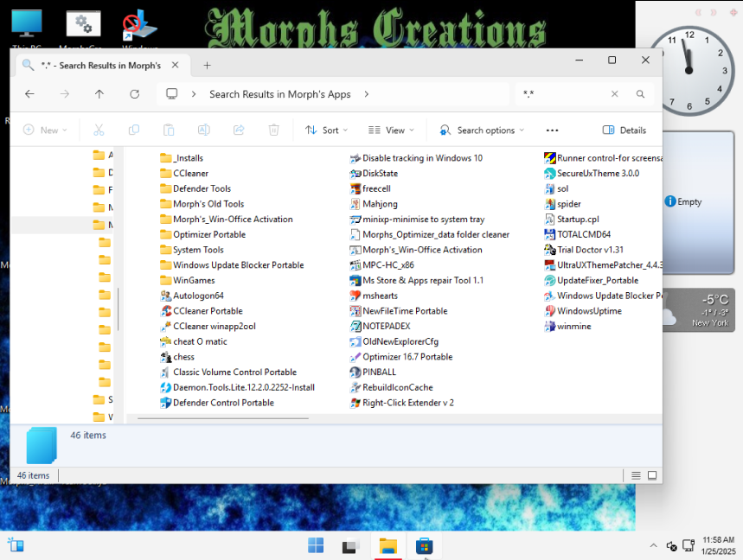The width and height of the screenshot is (743, 560).
Task: Click Search Results in Morph's Apps breadcrumb
Action: [x=280, y=94]
